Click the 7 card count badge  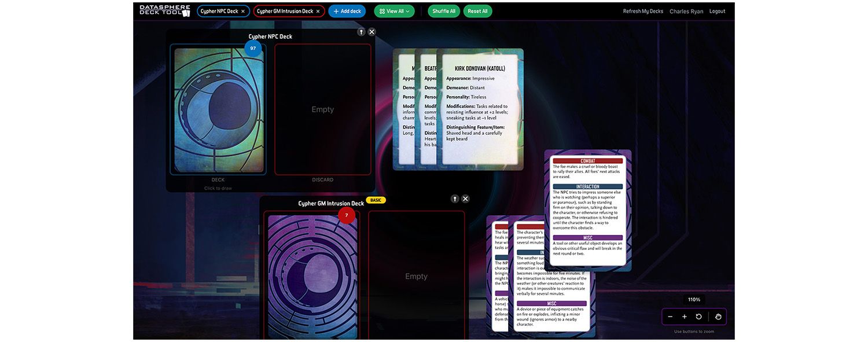pos(347,215)
